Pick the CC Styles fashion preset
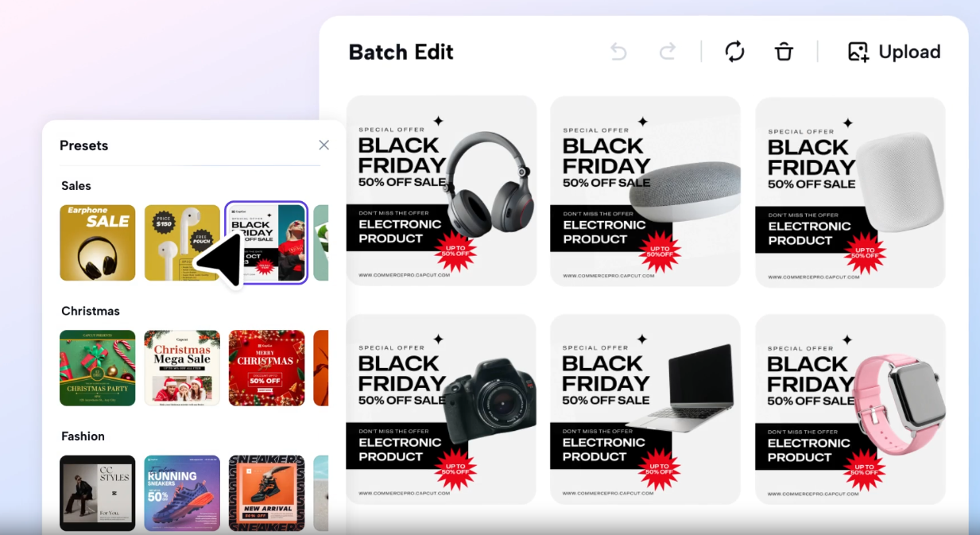The height and width of the screenshot is (535, 980). point(98,493)
